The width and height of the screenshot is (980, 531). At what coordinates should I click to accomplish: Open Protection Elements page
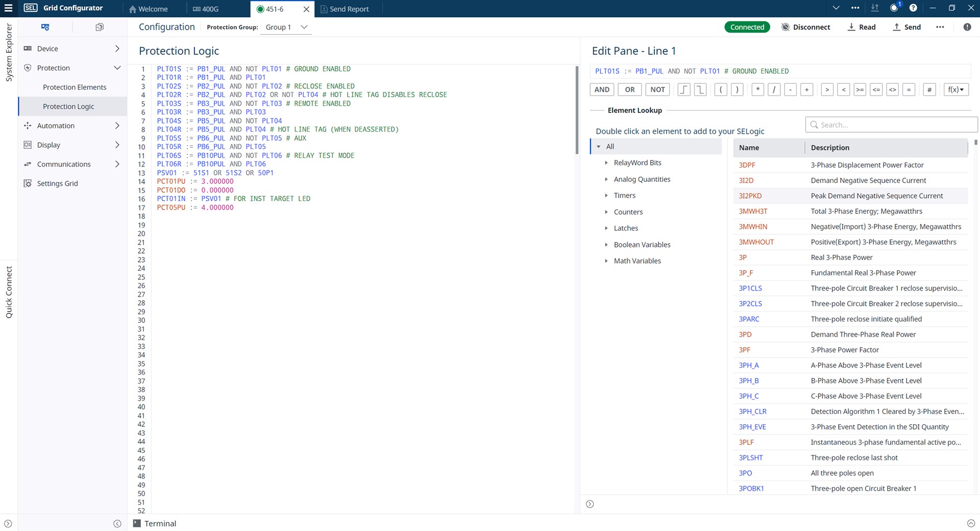coord(75,87)
